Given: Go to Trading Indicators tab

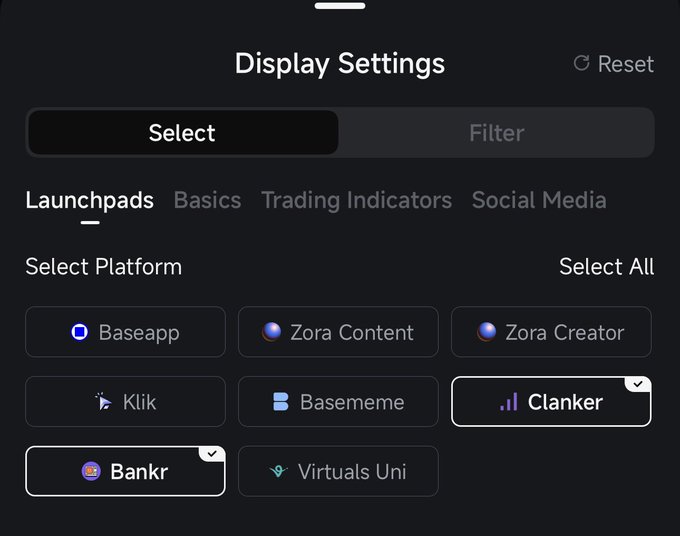Looking at the screenshot, I should click(x=356, y=200).
